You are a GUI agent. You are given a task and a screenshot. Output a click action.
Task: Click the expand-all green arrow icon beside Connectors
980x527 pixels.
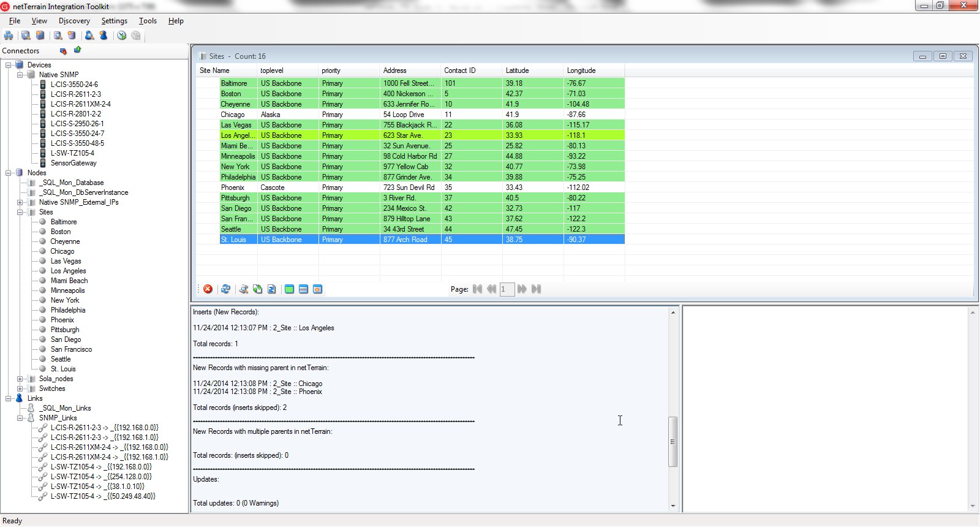tap(78, 50)
